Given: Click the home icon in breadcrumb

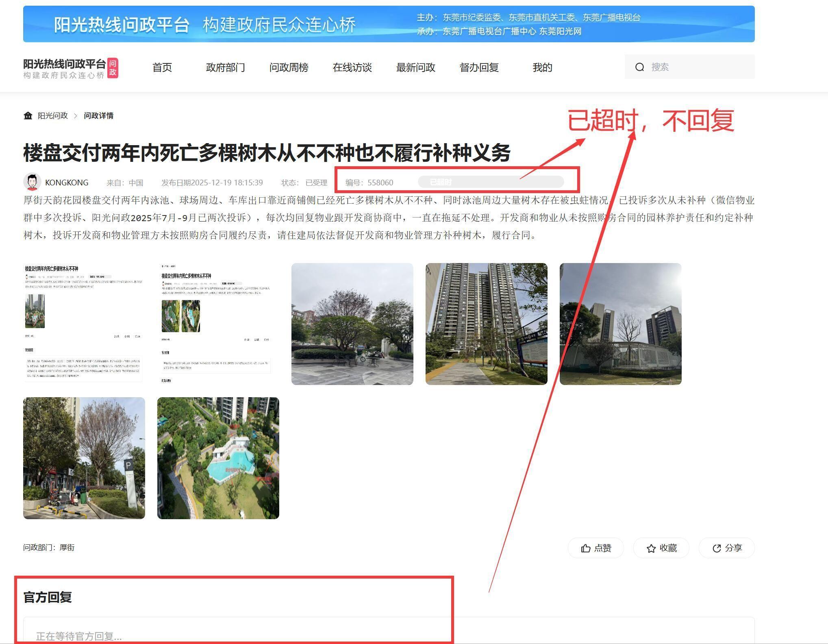Looking at the screenshot, I should (28, 116).
